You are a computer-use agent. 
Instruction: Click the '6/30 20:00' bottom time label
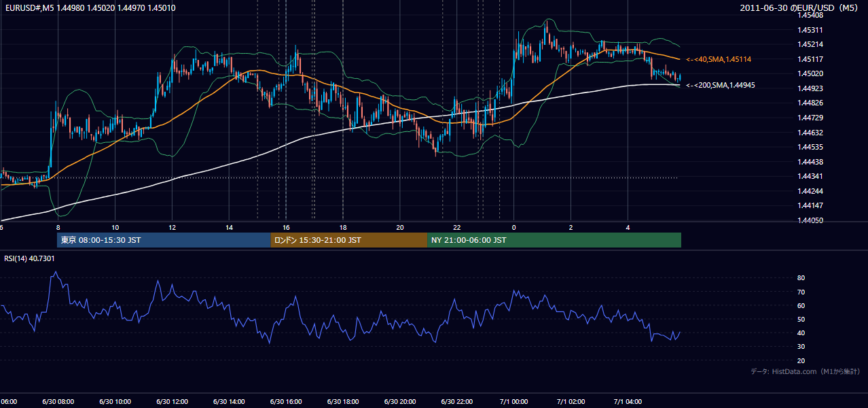coord(401,402)
